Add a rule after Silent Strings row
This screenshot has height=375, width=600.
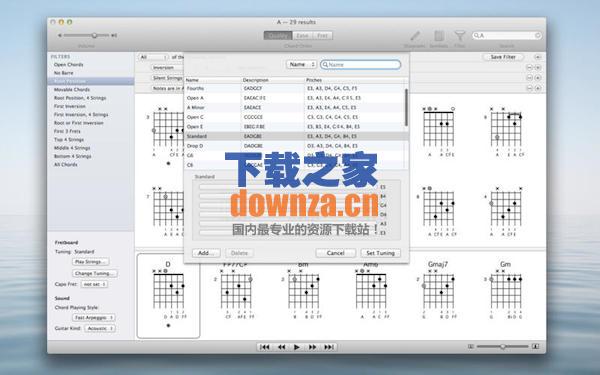[538, 78]
